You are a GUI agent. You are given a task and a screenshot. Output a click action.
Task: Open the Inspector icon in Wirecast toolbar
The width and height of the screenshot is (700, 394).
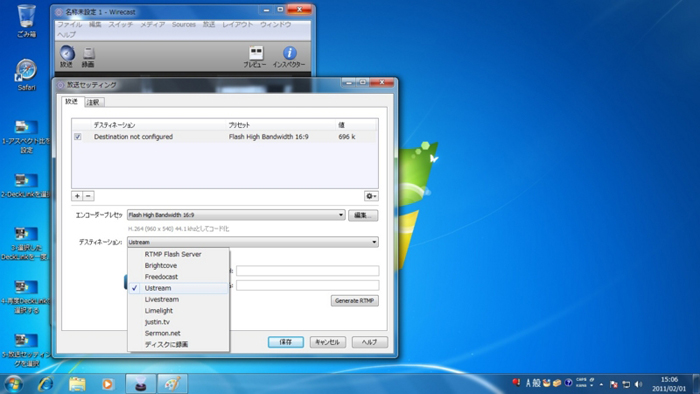click(x=289, y=57)
